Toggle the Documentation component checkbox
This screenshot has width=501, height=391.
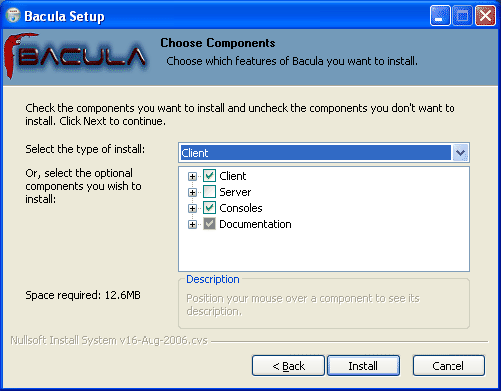click(209, 224)
